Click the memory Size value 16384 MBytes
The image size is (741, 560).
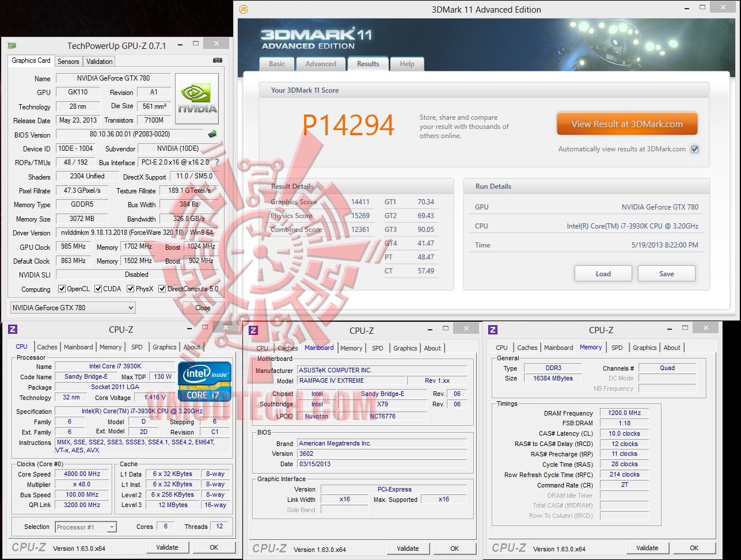pyautogui.click(x=553, y=378)
